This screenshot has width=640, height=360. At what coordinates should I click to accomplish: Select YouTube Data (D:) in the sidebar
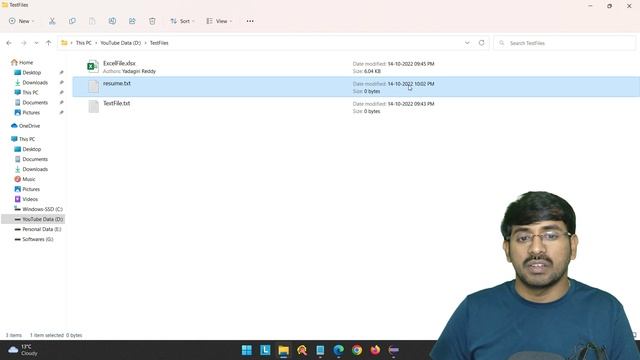pos(33,219)
